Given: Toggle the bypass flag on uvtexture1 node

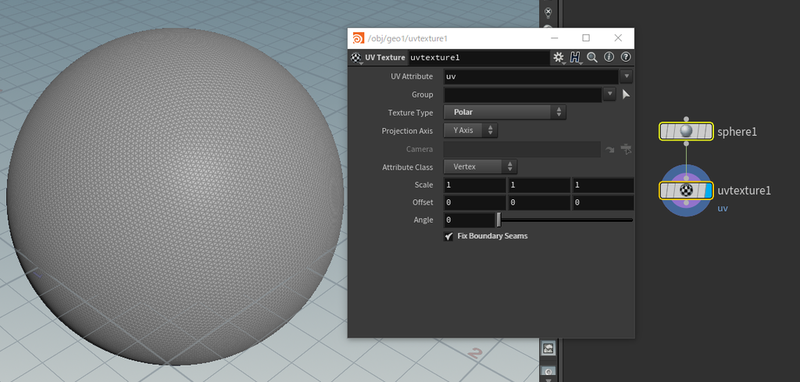Looking at the screenshot, I should click(664, 191).
